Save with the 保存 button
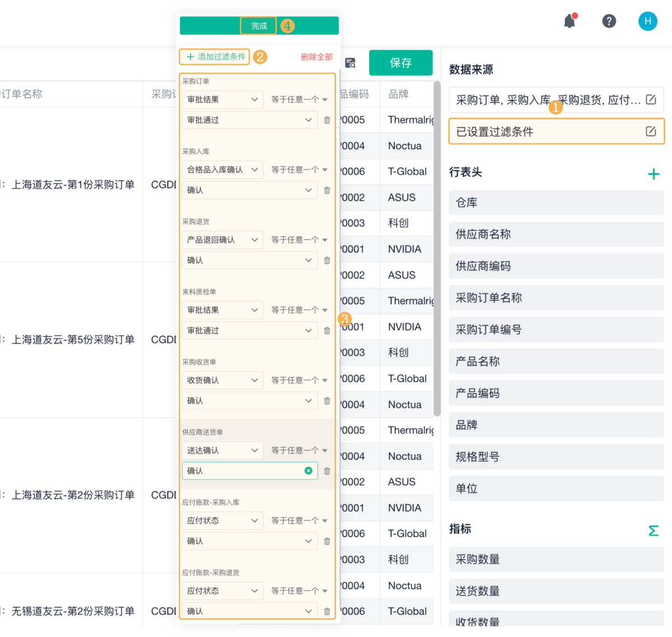Image resolution: width=672 pixels, height=637 pixels. [x=401, y=63]
